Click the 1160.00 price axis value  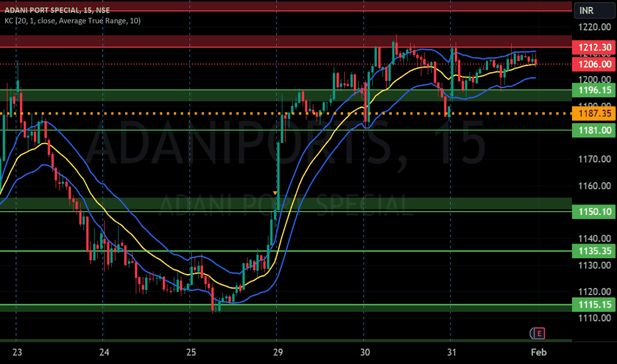[594, 185]
